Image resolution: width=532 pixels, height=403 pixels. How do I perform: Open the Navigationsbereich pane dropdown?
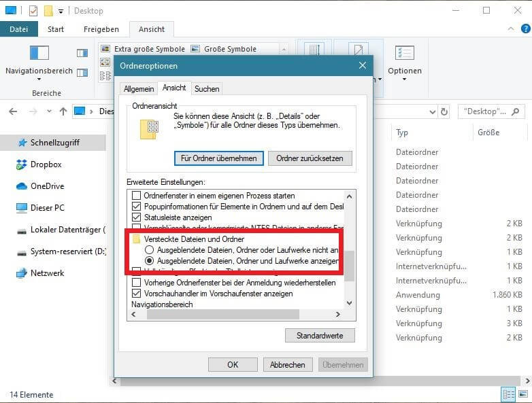tap(39, 79)
